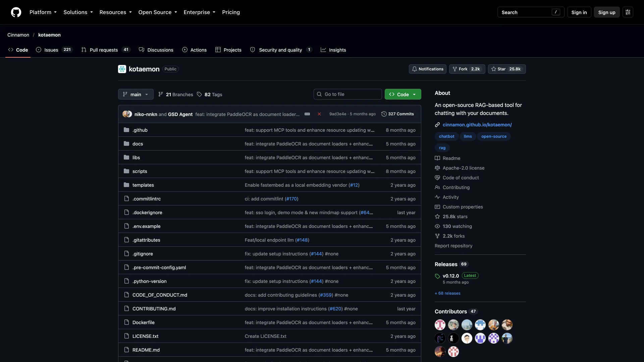This screenshot has width=644, height=362.
Task: Star the kotaemon repository
Action: click(507, 69)
